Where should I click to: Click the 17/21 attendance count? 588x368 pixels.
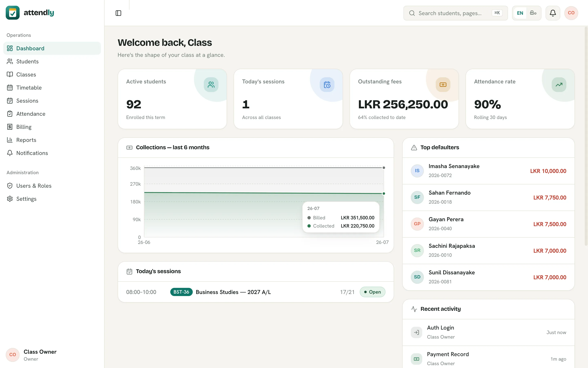click(347, 292)
